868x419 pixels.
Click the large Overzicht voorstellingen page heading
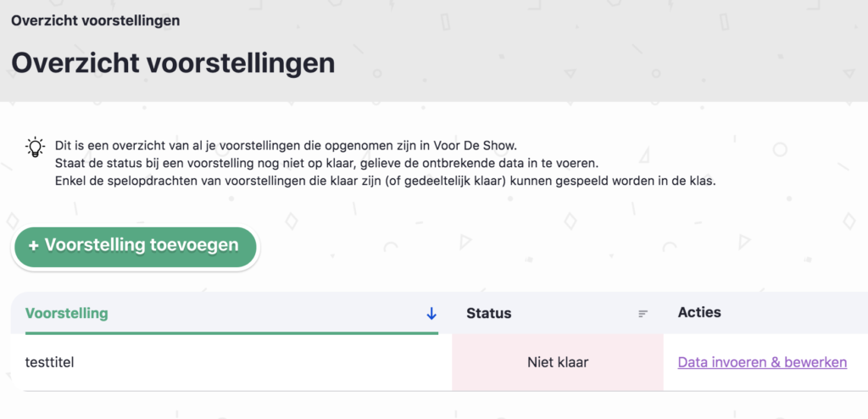point(173,63)
